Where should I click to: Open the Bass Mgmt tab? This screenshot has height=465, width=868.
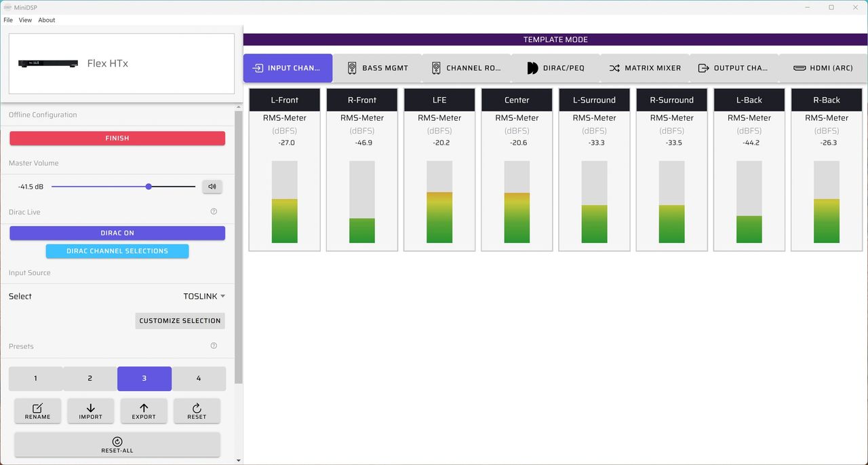[377, 68]
